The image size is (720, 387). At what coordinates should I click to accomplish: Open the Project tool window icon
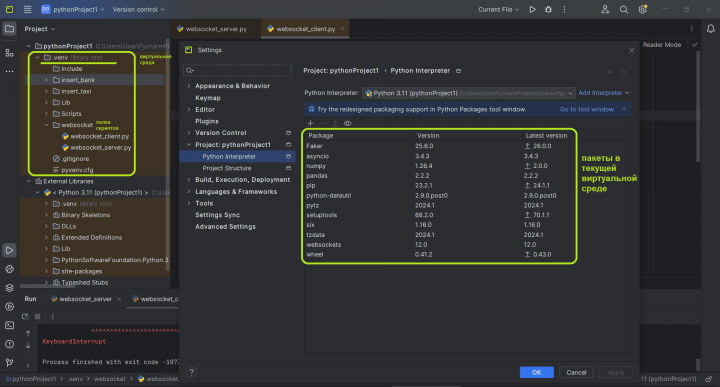(9, 29)
